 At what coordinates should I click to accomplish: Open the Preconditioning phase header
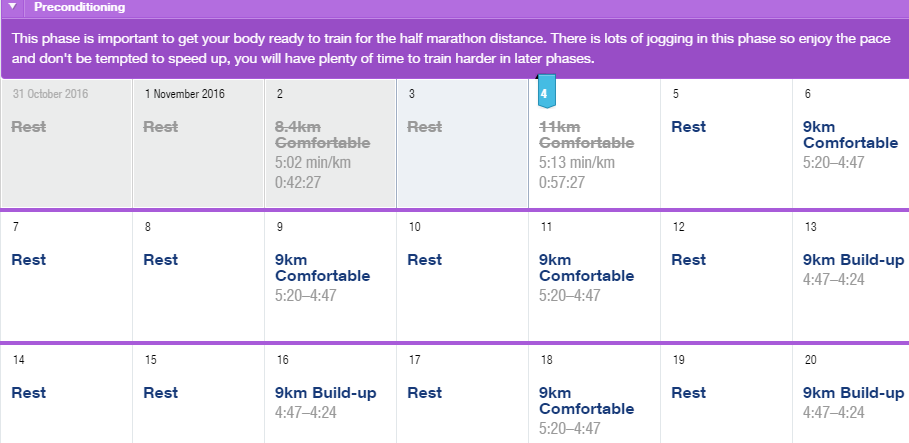[79, 8]
